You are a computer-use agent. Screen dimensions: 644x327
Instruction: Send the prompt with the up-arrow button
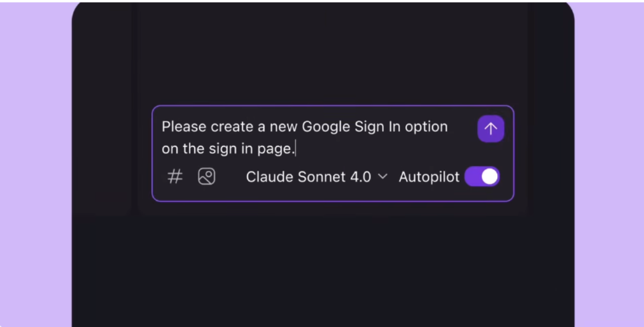coord(491,128)
